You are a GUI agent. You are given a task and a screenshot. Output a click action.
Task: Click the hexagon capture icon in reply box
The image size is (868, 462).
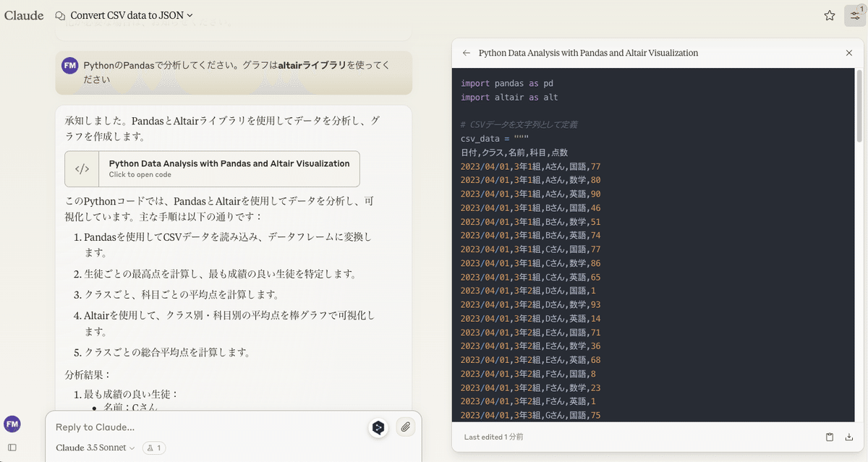pos(378,427)
